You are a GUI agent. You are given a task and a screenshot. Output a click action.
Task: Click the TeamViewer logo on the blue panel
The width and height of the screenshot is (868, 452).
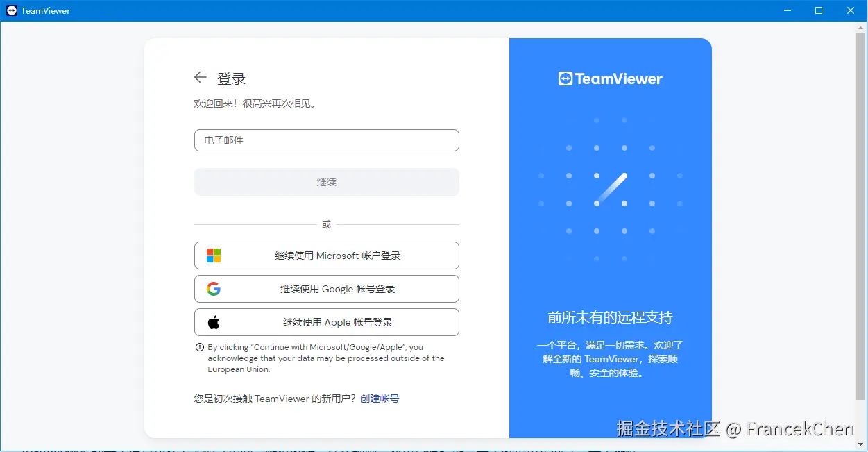(x=611, y=78)
